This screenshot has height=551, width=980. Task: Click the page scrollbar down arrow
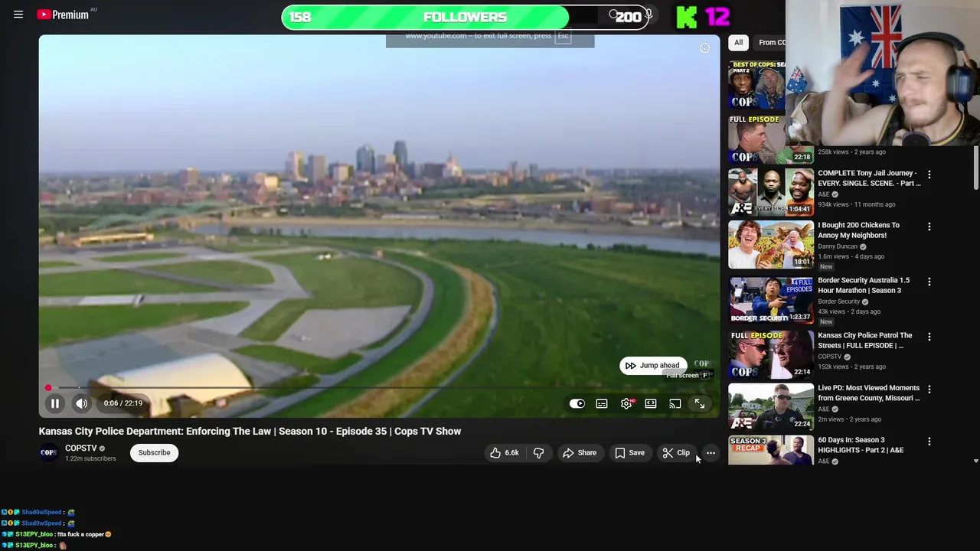[x=975, y=461]
